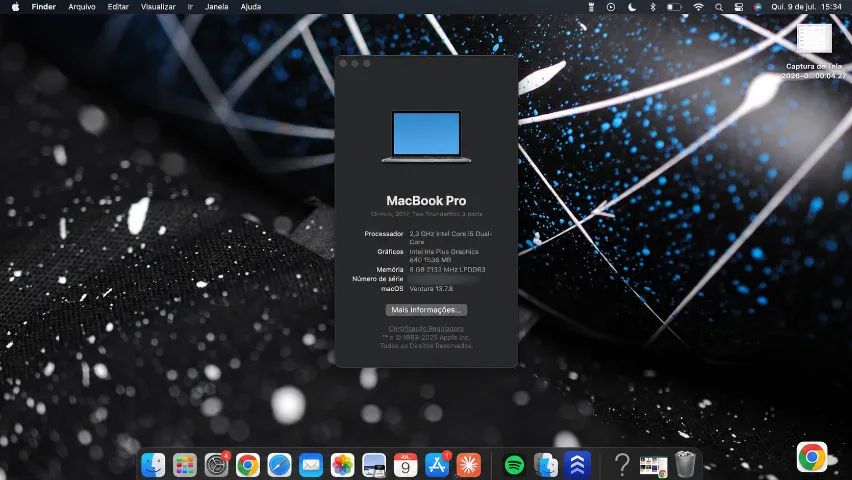Screen dimensions: 852x480
Task: Open Launchpad from the Dock
Action: [x=185, y=465]
